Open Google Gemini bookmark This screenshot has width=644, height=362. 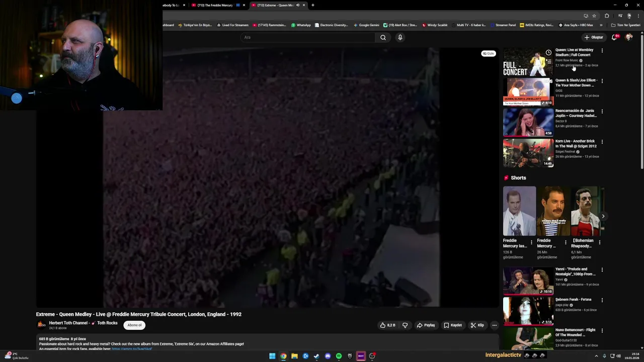pyautogui.click(x=366, y=25)
